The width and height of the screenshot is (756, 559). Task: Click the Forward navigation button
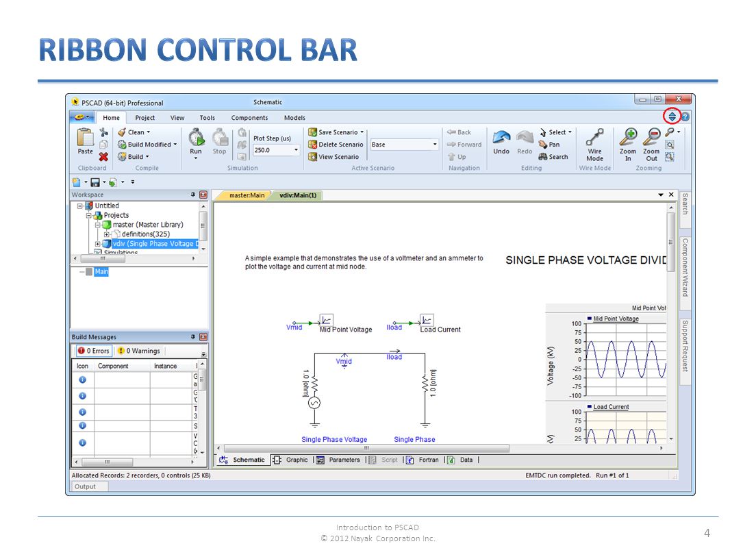(x=464, y=145)
